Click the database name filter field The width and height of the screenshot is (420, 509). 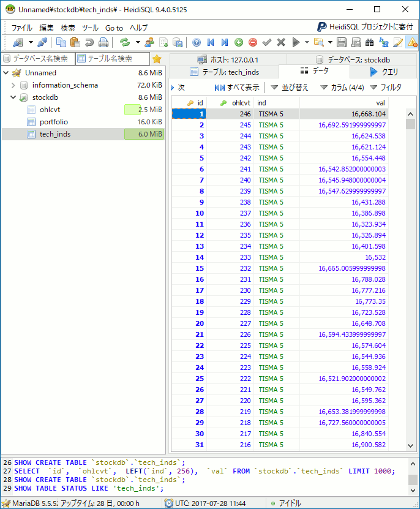pyautogui.click(x=38, y=58)
